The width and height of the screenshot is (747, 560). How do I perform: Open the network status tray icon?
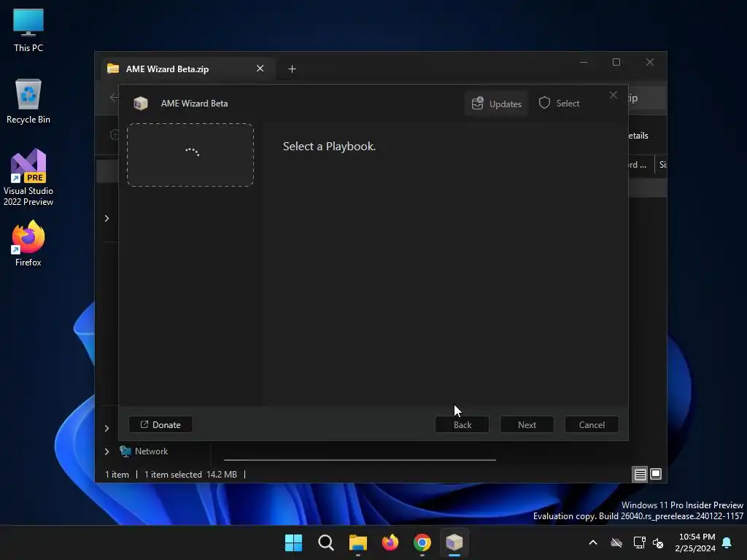tap(639, 542)
